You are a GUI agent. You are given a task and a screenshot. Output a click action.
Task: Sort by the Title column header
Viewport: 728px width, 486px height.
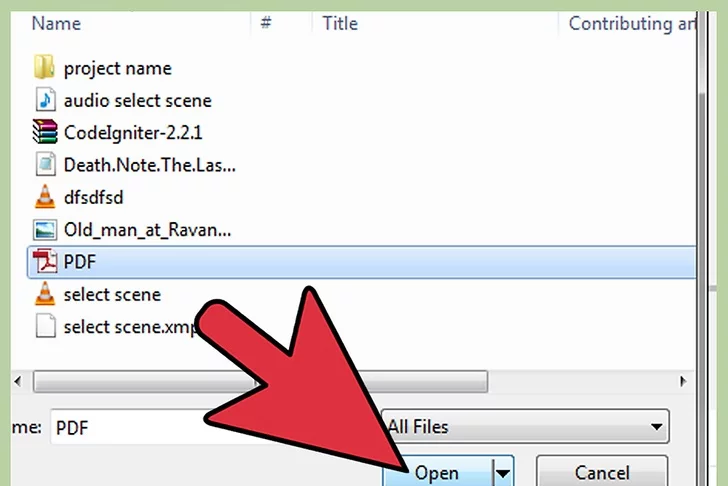(340, 23)
